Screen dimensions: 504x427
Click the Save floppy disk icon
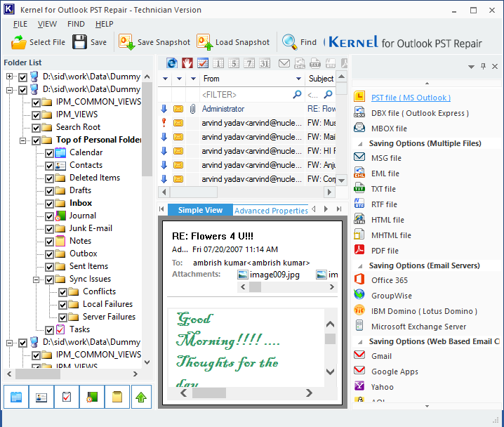click(79, 42)
